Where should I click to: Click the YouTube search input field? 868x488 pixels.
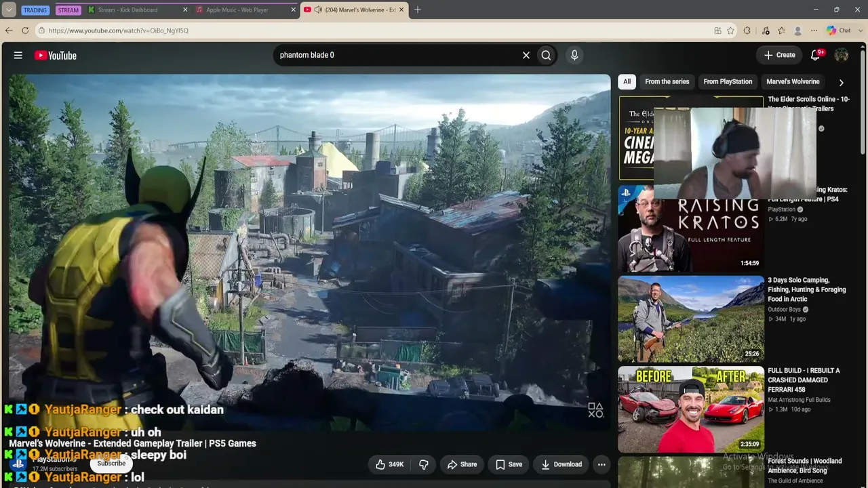pyautogui.click(x=397, y=56)
